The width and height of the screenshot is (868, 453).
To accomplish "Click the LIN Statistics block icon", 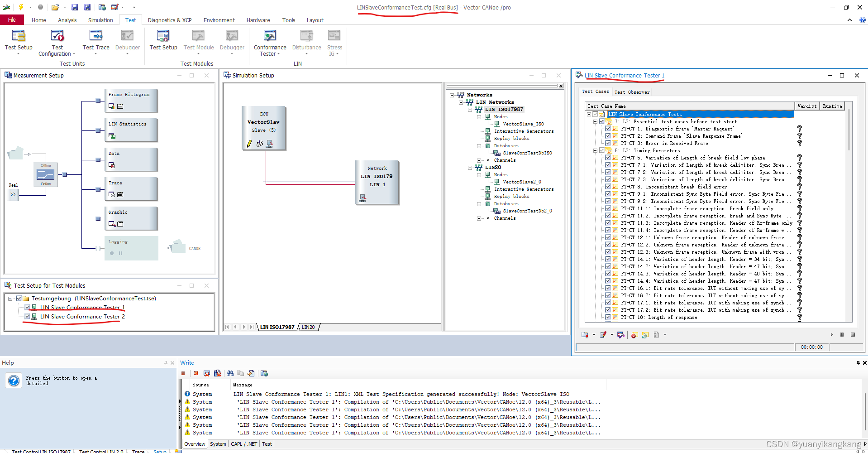I will (112, 135).
